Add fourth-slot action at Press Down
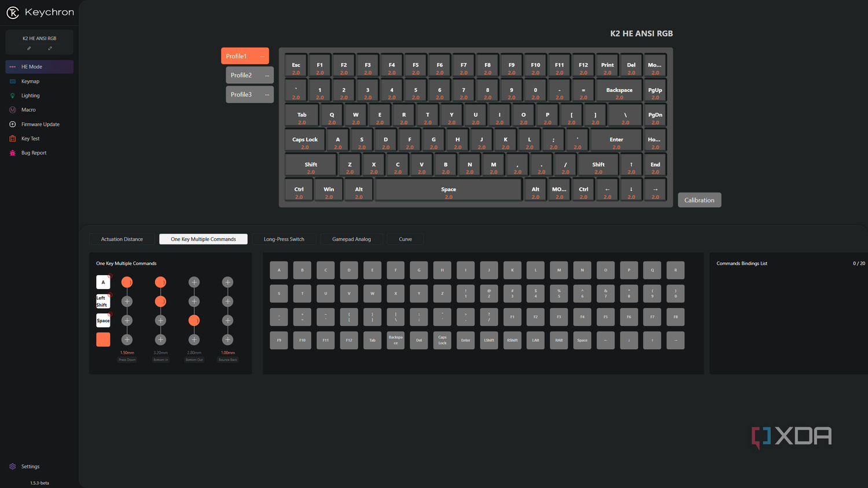 click(127, 339)
